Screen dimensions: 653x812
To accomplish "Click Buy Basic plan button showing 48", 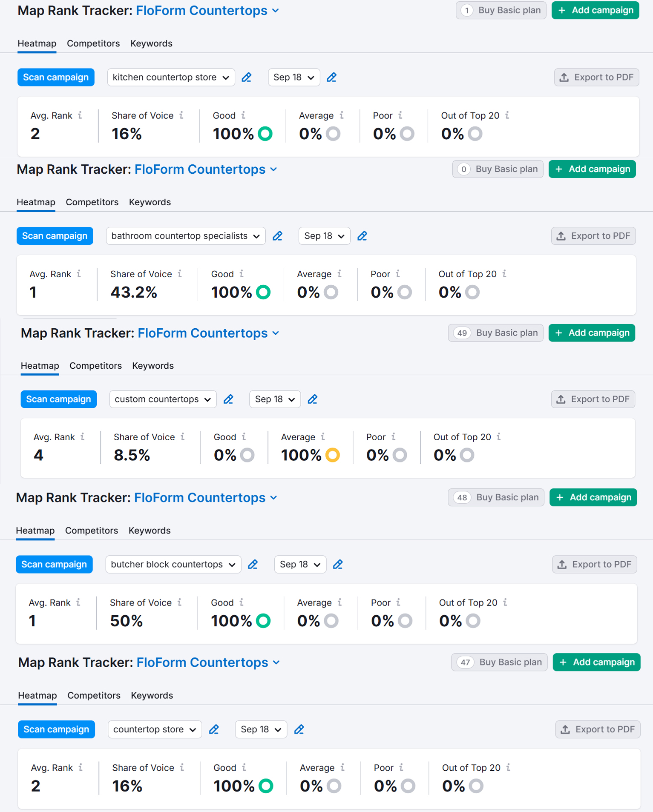I will tap(496, 497).
